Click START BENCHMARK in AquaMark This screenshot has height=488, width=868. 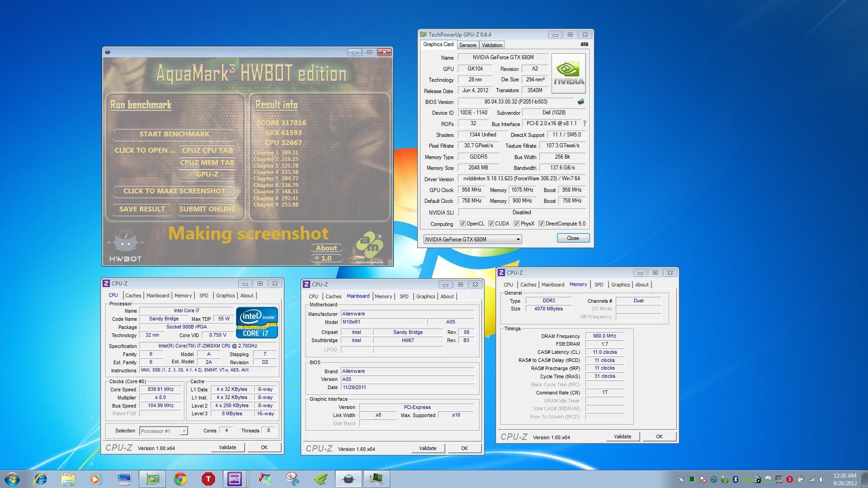click(x=174, y=134)
